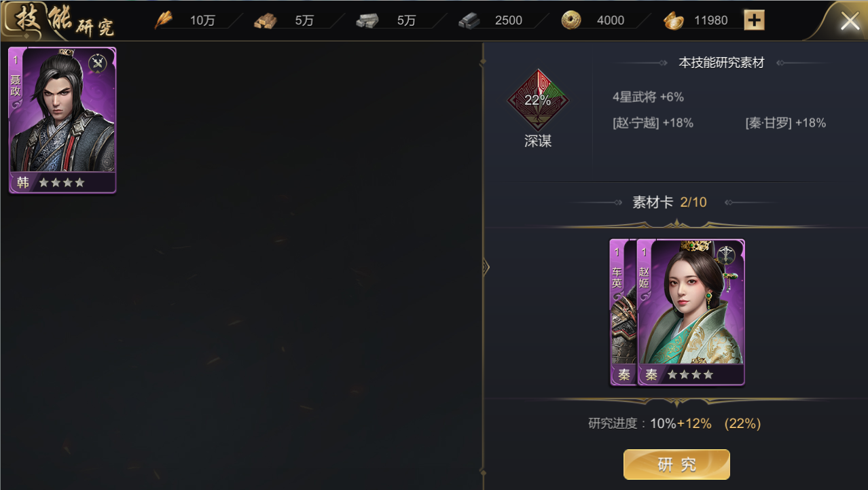This screenshot has width=868, height=490.
Task: Click crossed swords troop icon on 聂政 card
Action: click(98, 64)
